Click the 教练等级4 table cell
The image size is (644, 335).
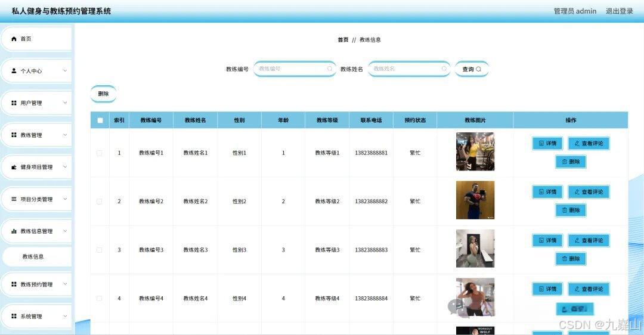click(327, 299)
